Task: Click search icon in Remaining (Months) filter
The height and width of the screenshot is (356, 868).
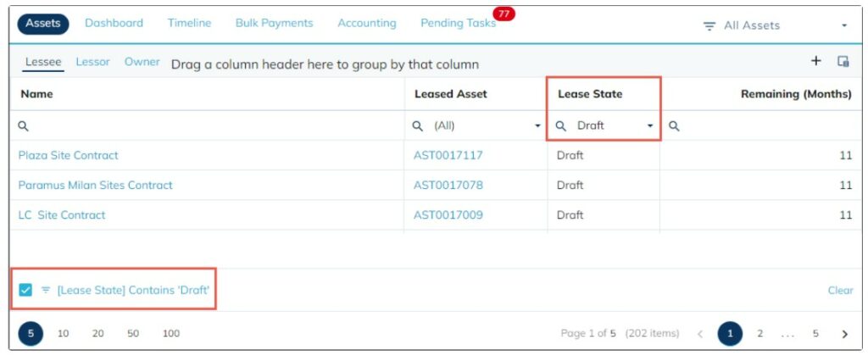Action: [675, 125]
